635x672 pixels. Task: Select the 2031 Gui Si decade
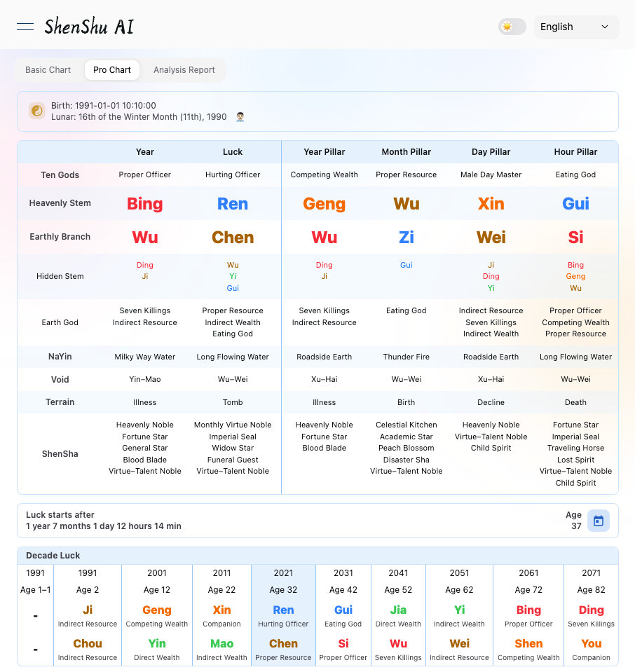tap(343, 615)
